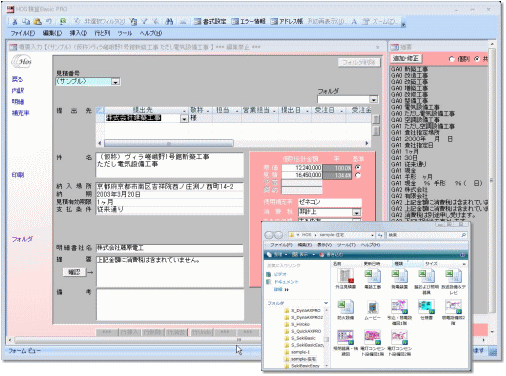The width and height of the screenshot is (506, 376).
Task: Click into the 件名 text field
Action: tap(170, 165)
